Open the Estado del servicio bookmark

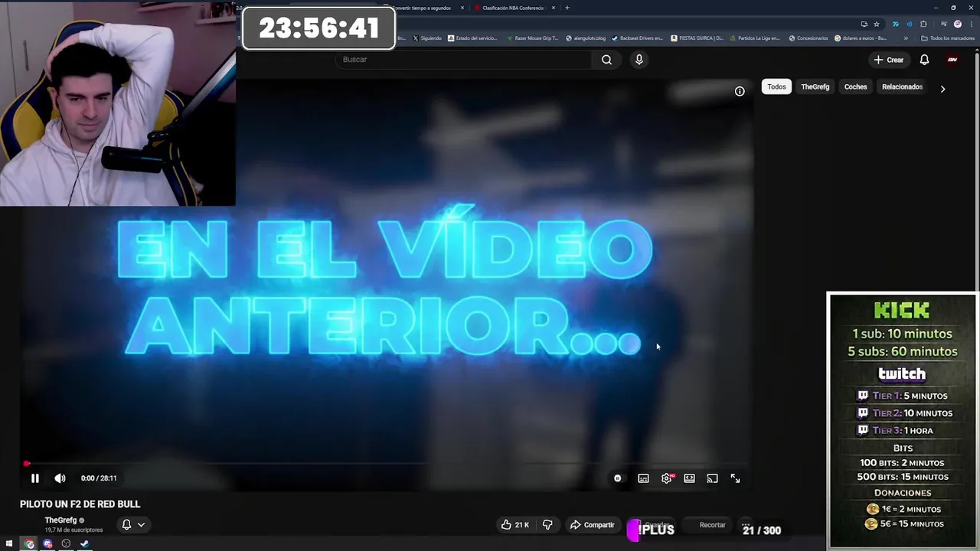472,38
